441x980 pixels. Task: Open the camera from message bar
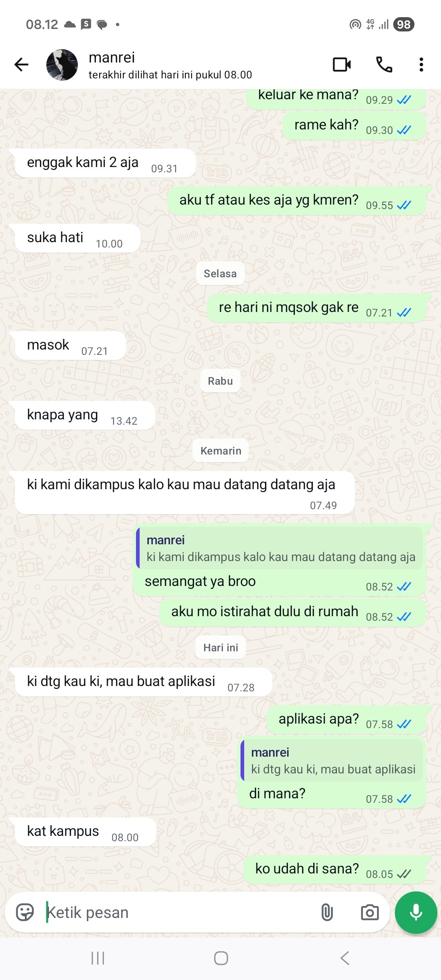tap(370, 912)
